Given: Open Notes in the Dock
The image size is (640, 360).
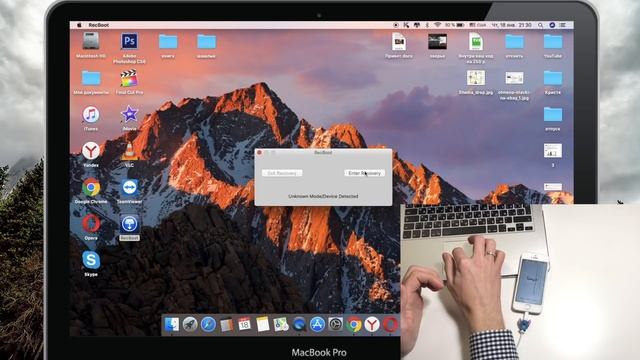Looking at the screenshot, I should (x=262, y=324).
